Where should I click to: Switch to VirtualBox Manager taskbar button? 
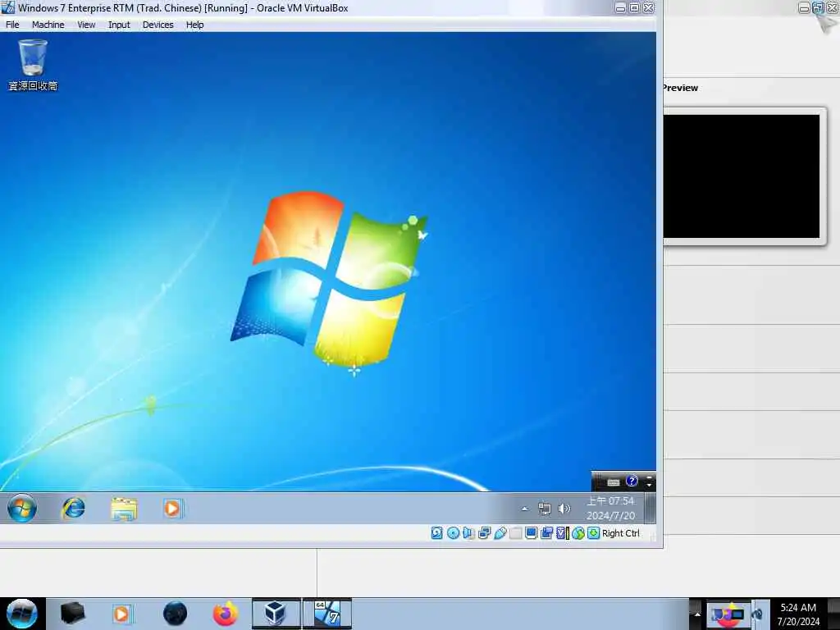coord(276,614)
